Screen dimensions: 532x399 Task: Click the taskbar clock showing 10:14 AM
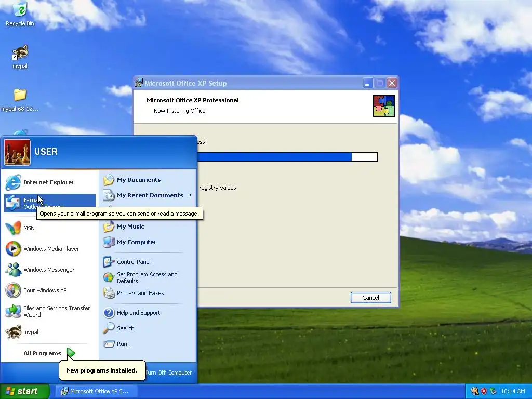[x=513, y=391]
